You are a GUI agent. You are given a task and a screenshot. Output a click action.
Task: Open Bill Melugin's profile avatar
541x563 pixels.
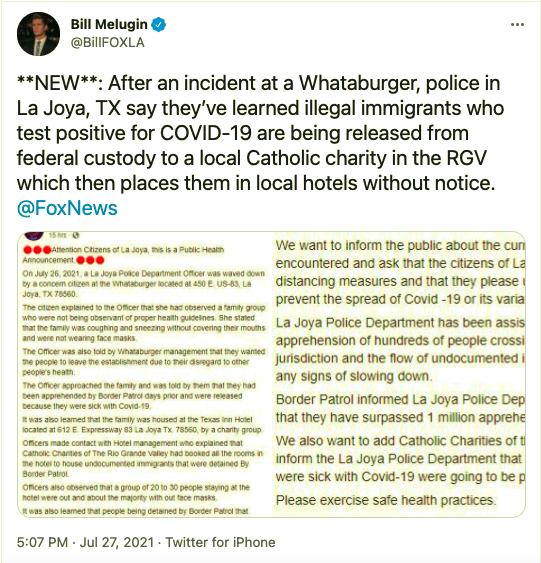[x=38, y=34]
